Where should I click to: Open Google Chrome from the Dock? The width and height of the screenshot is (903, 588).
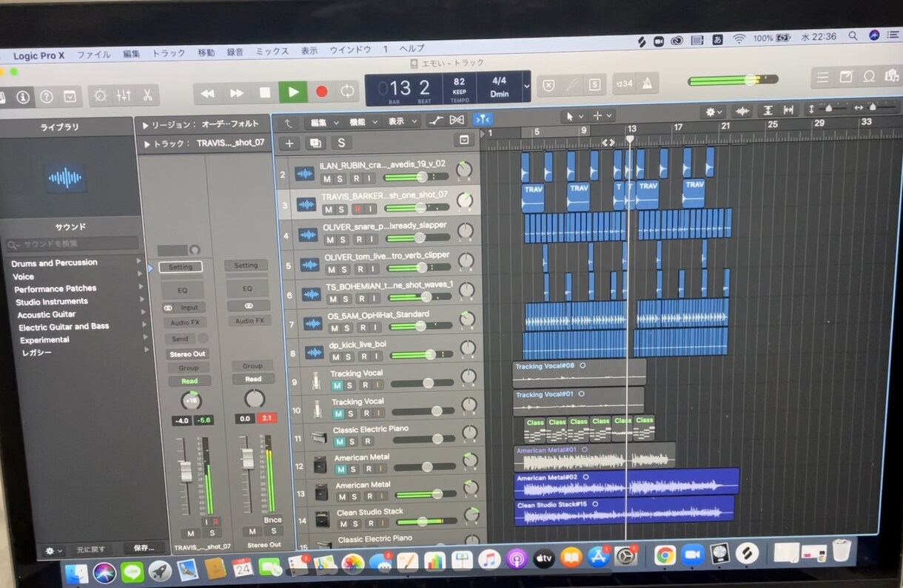click(x=665, y=554)
